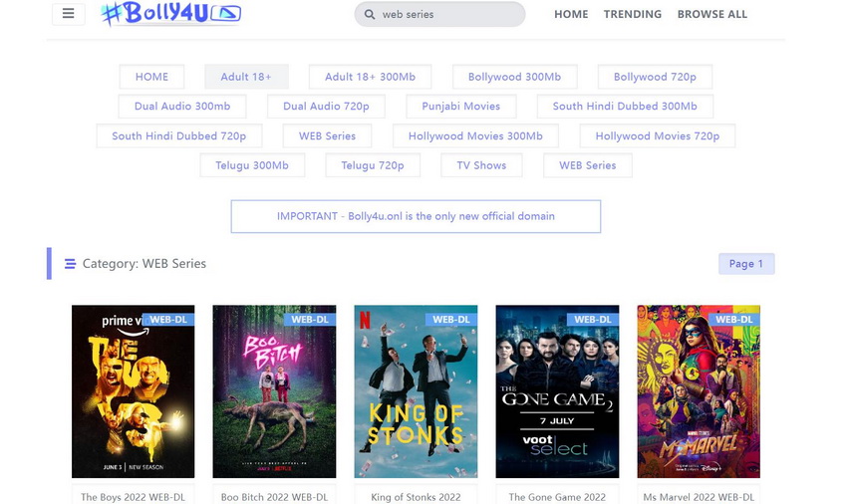
Task: Click the list icon beside Category heading
Action: 70,264
